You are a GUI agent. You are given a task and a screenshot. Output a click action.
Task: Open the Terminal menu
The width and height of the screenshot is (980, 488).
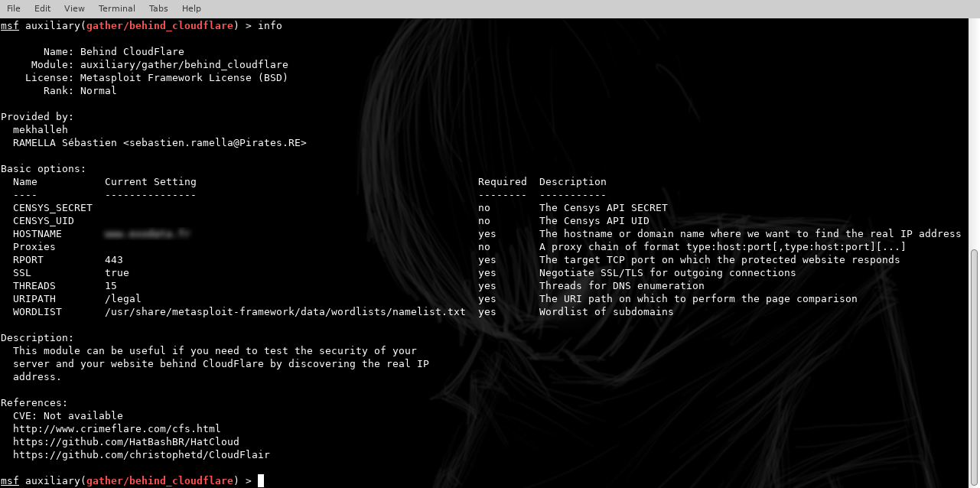tap(116, 8)
